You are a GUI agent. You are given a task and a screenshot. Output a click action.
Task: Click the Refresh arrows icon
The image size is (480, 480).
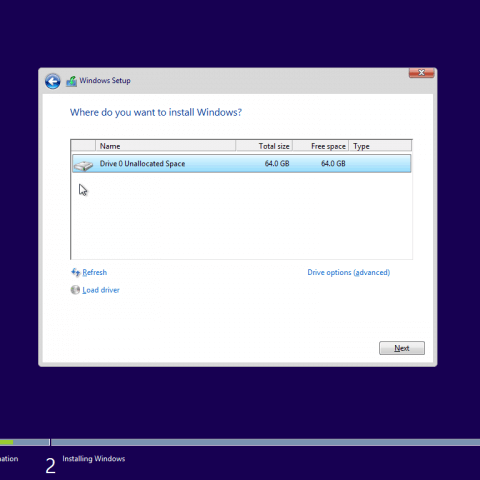pos(76,272)
